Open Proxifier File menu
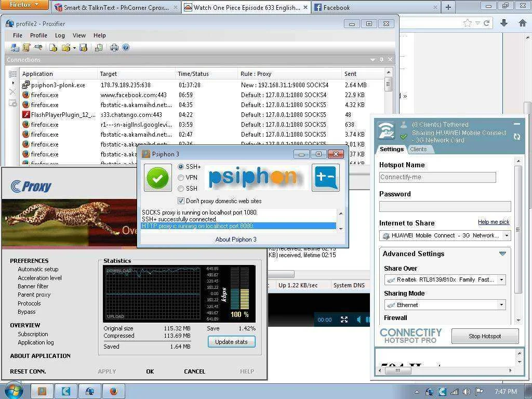Screen dimensions: 532x399 [18, 35]
